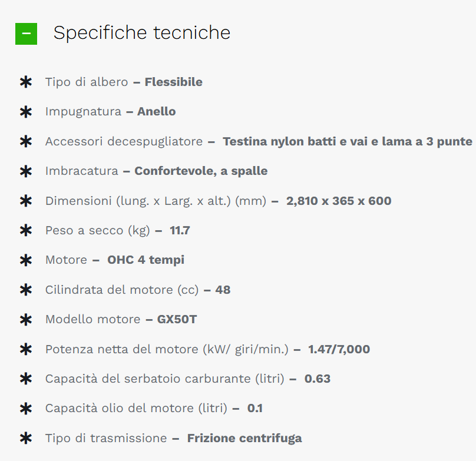The image size is (476, 461).
Task: Click the asterisk bullet beside Peso a secco
Action: pyautogui.click(x=26, y=230)
